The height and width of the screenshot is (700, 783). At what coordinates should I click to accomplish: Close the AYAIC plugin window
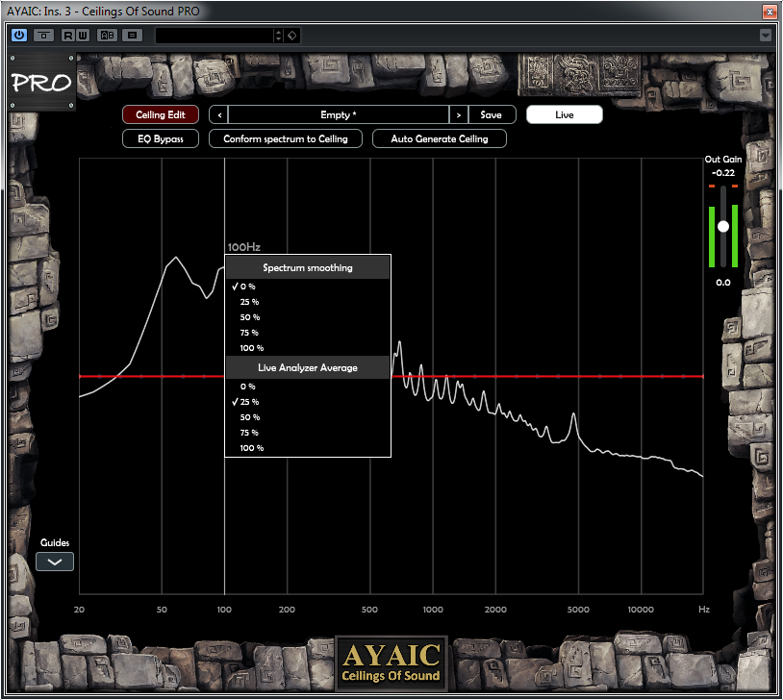pos(769,12)
